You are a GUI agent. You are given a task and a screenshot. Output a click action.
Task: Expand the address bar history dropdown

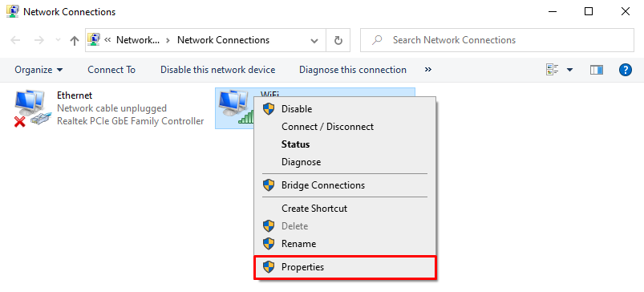coord(314,40)
